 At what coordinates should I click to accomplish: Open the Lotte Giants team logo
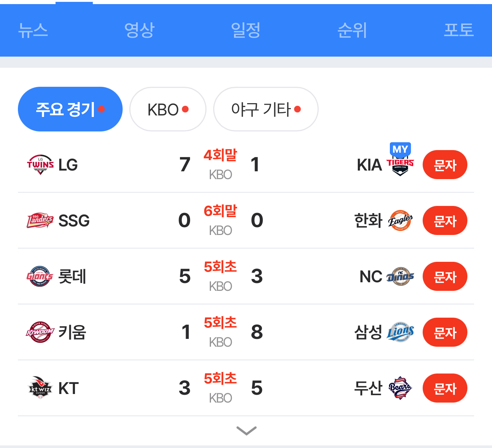pos(40,276)
